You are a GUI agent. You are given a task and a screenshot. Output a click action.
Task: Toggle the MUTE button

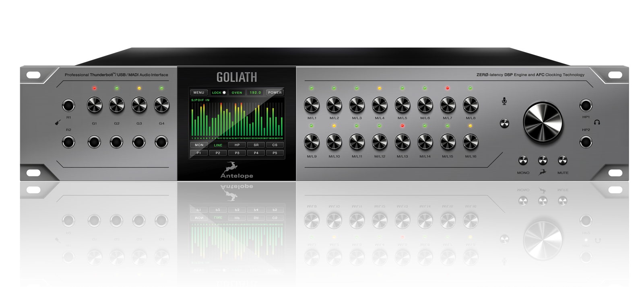click(562, 160)
